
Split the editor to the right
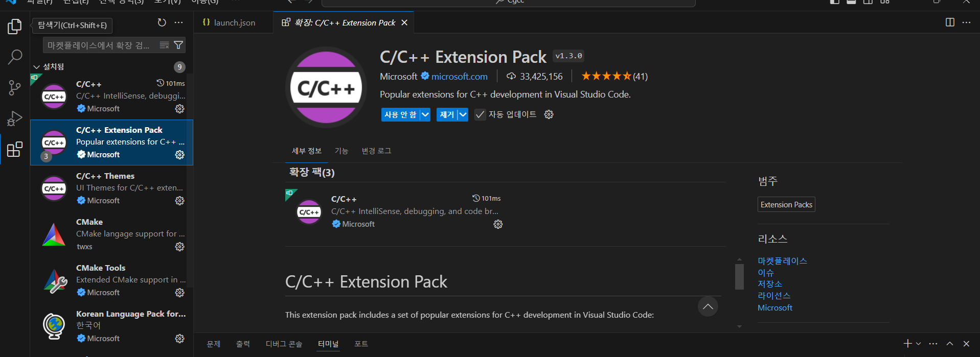(950, 22)
